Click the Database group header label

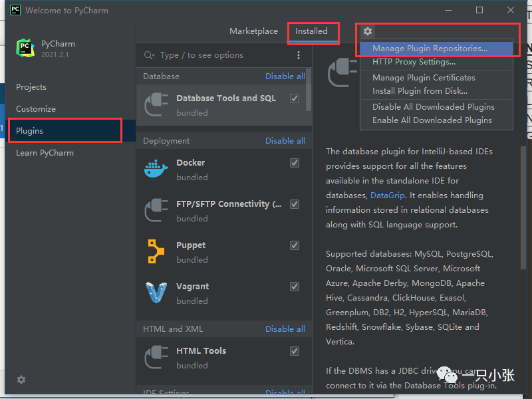[x=161, y=76]
